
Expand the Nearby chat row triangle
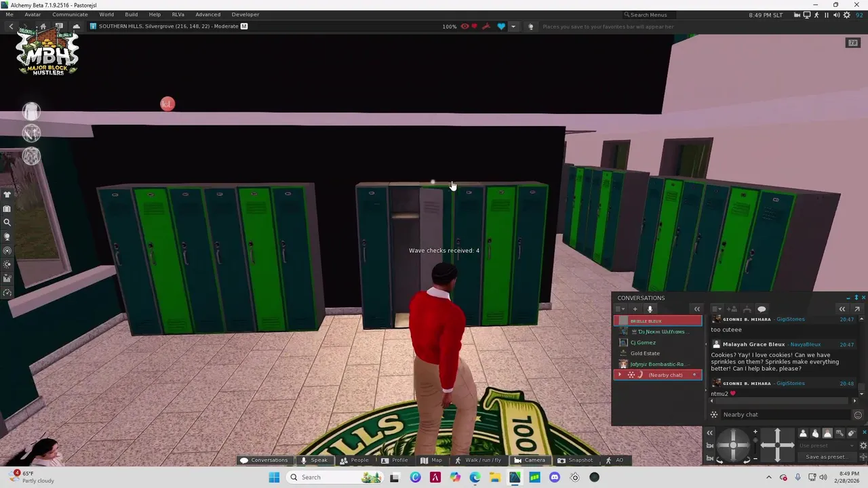coord(620,375)
